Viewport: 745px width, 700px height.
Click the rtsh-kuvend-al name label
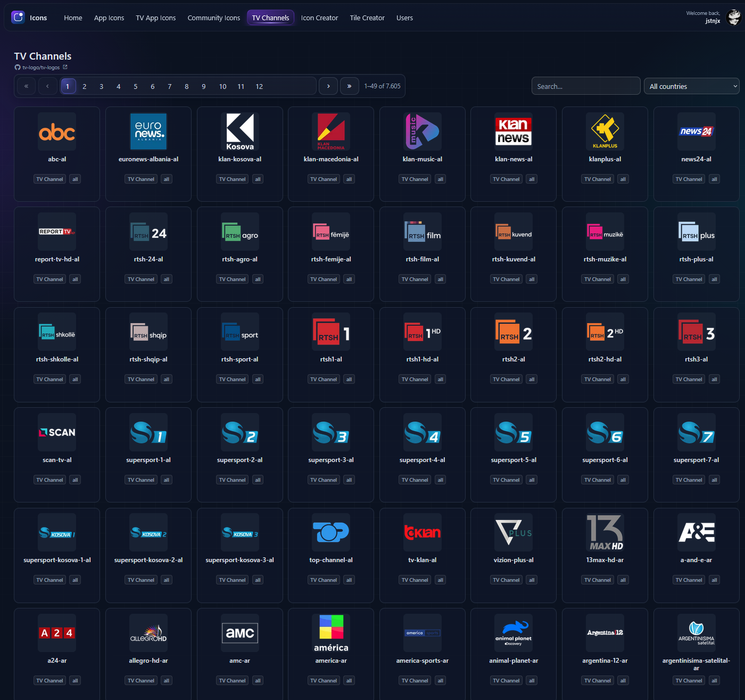pyautogui.click(x=514, y=259)
